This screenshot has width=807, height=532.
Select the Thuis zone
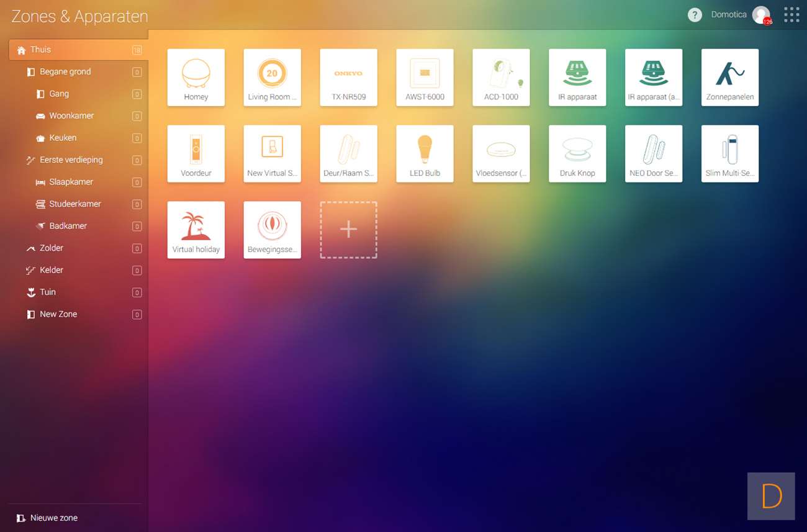point(78,50)
